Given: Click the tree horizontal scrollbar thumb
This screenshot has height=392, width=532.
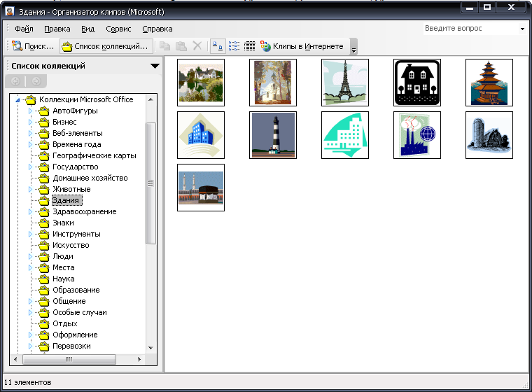Looking at the screenshot, I should [69, 359].
